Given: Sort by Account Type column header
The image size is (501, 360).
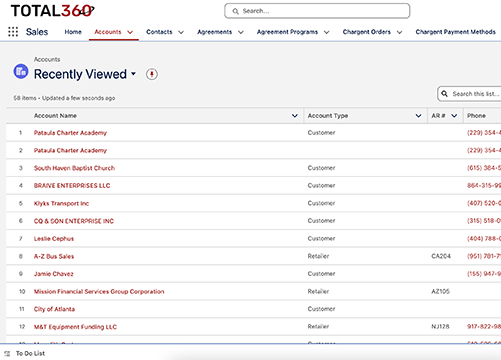Looking at the screenshot, I should 328,116.
